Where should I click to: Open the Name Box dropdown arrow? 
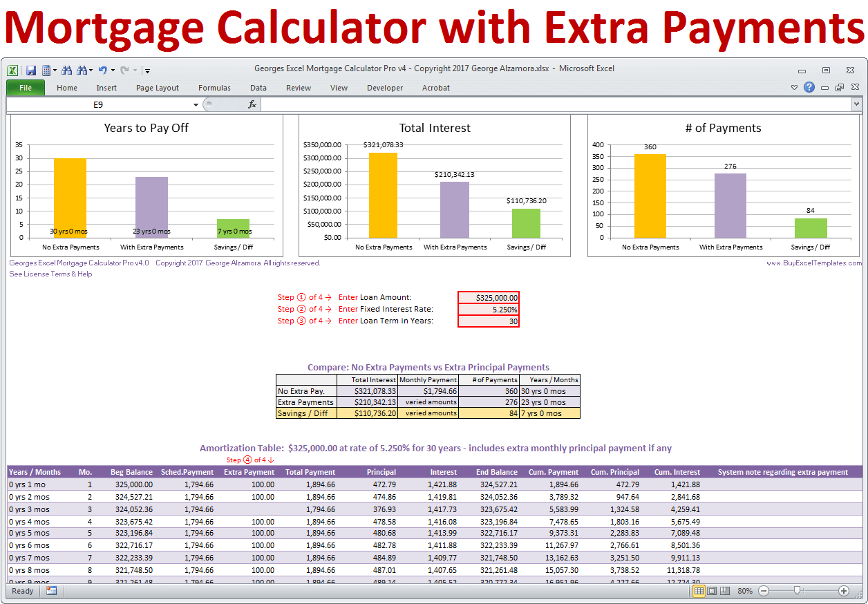[195, 104]
